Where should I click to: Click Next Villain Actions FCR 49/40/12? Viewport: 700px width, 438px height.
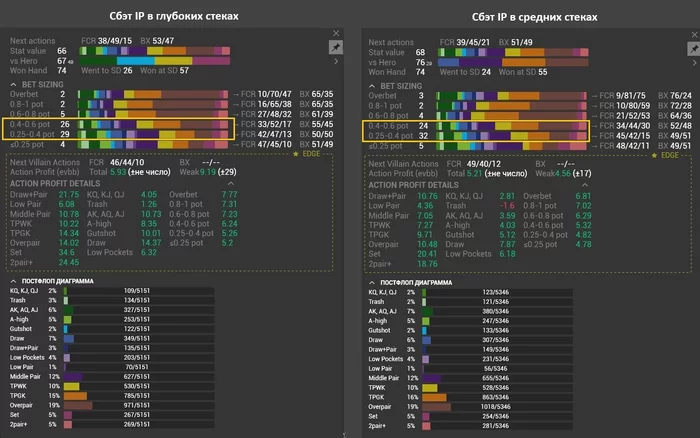coord(474,164)
